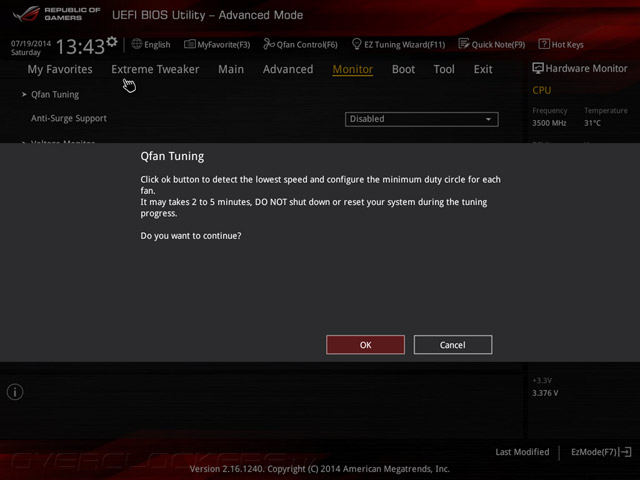Open the Anti-Surge Support dropdown
The width and height of the screenshot is (640, 480).
tap(422, 119)
